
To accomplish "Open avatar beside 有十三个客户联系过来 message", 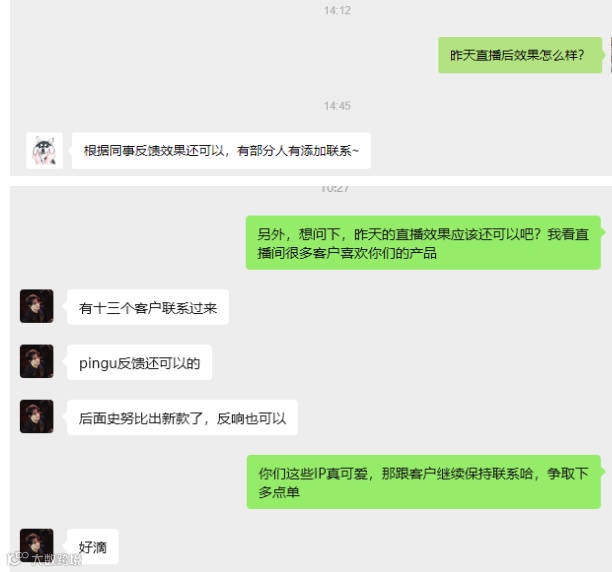I will pos(37,306).
